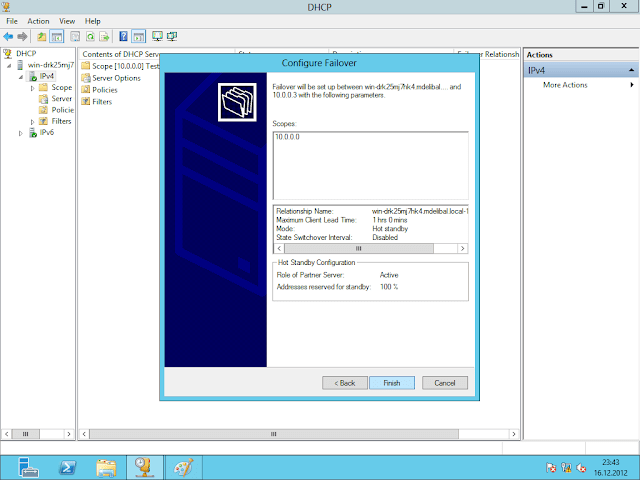Collapse the IPv4 tree node
The width and height of the screenshot is (640, 480).
click(x=20, y=76)
